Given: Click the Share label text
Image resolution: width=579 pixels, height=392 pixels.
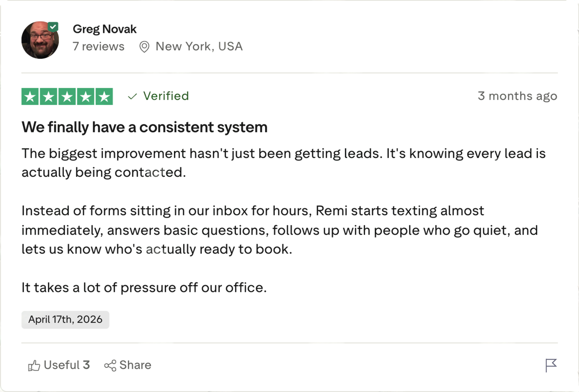Looking at the screenshot, I should [x=135, y=365].
